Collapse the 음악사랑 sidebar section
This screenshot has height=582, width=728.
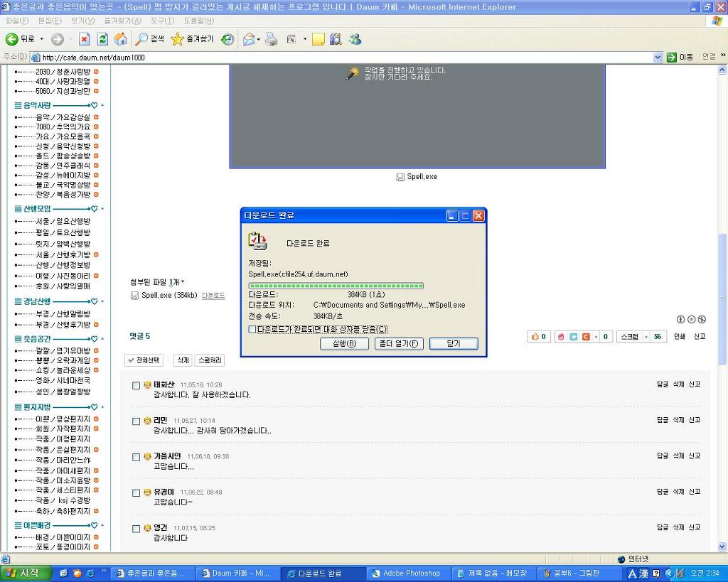pyautogui.click(x=102, y=105)
